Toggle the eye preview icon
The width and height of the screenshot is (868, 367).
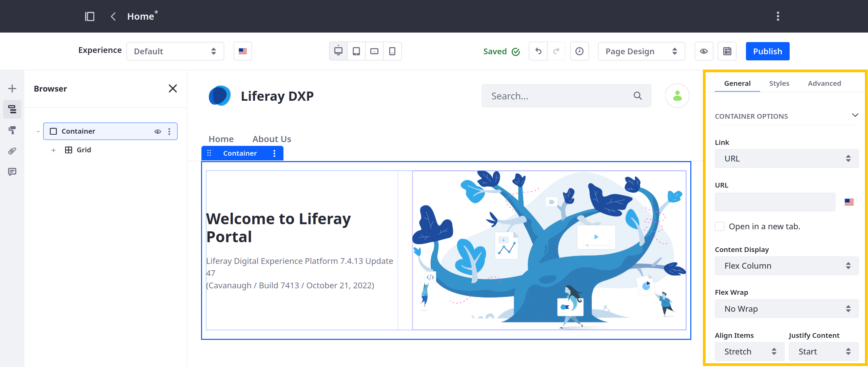(704, 51)
